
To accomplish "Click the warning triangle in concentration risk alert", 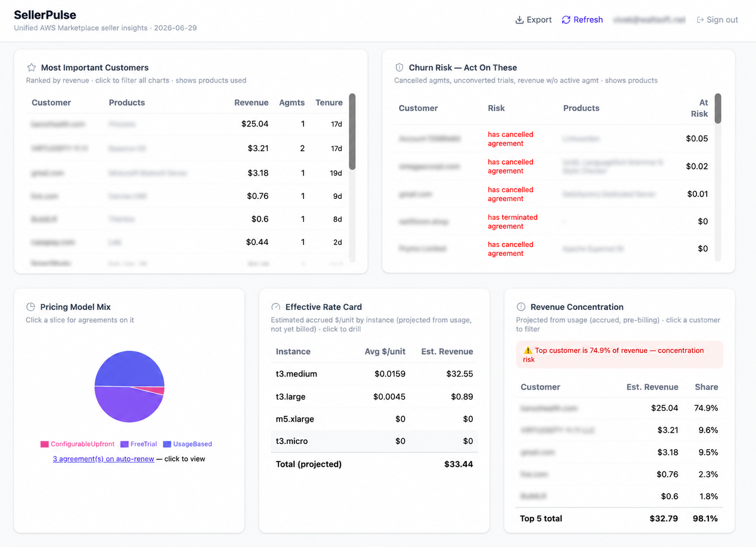I will pyautogui.click(x=528, y=351).
